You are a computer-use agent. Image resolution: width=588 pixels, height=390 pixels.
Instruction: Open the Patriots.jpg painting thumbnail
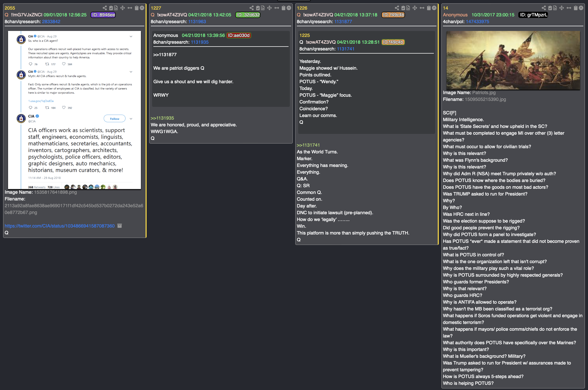513,60
